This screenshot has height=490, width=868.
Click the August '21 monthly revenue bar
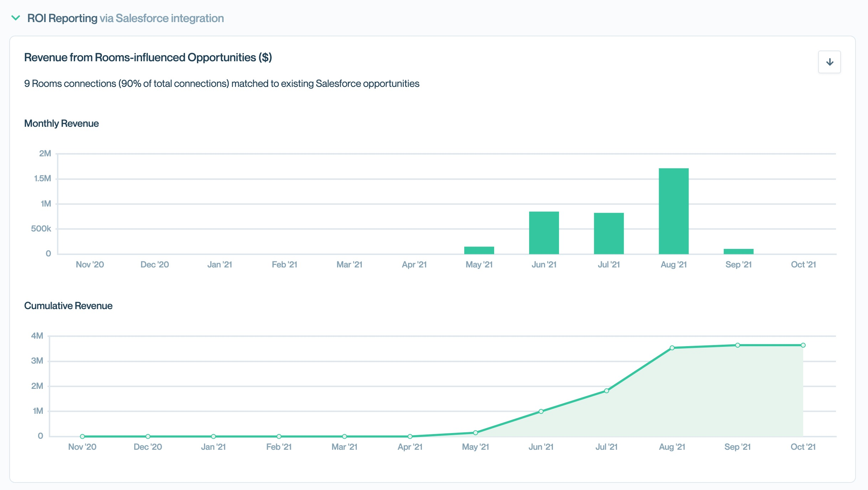click(x=673, y=211)
